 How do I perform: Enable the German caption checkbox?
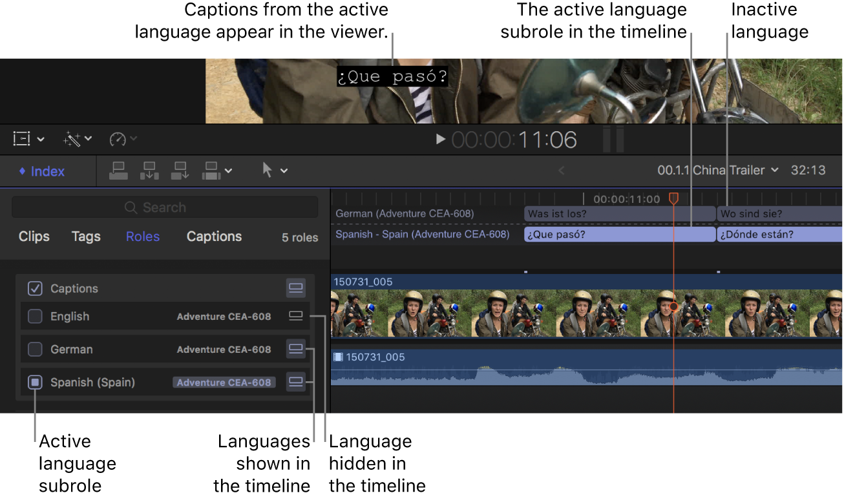point(35,349)
